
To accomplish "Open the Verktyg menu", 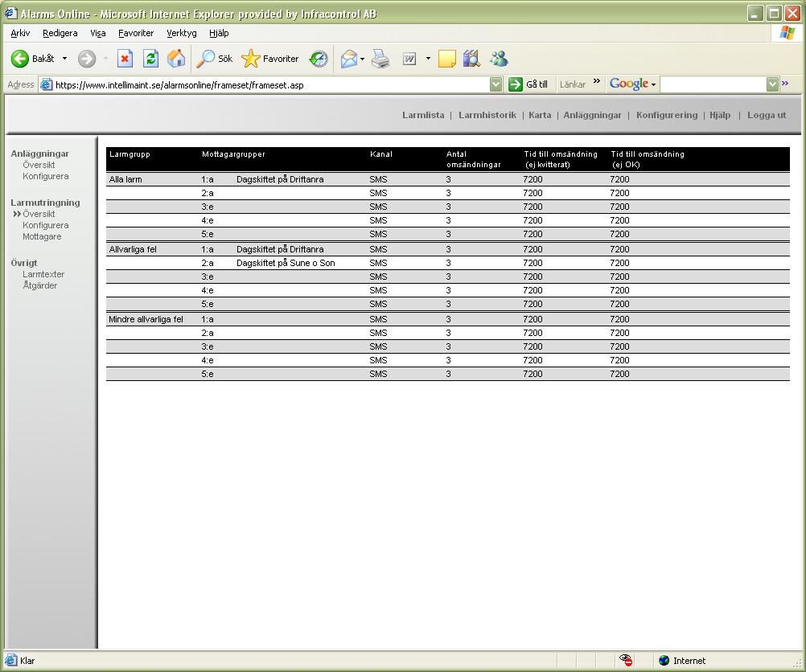I will pyautogui.click(x=182, y=33).
